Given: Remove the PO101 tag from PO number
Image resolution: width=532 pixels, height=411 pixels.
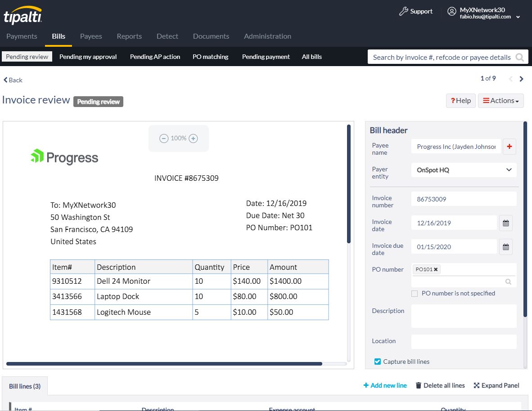Looking at the screenshot, I should (436, 269).
